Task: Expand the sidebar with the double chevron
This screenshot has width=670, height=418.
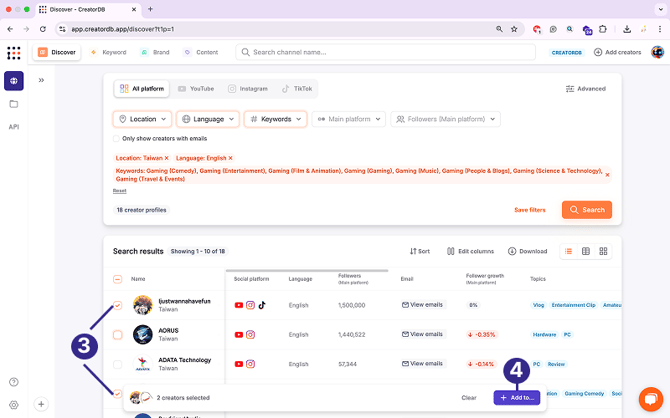Action: pyautogui.click(x=41, y=80)
